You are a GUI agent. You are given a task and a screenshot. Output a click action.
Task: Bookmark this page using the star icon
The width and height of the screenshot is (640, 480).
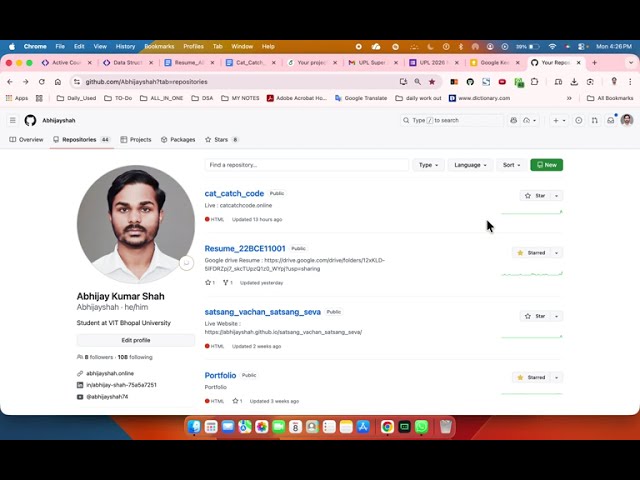click(432, 82)
